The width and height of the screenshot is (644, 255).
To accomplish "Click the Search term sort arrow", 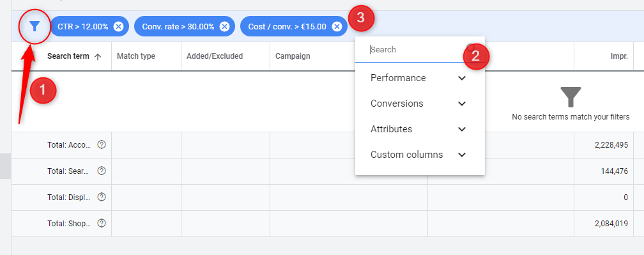I will point(98,57).
